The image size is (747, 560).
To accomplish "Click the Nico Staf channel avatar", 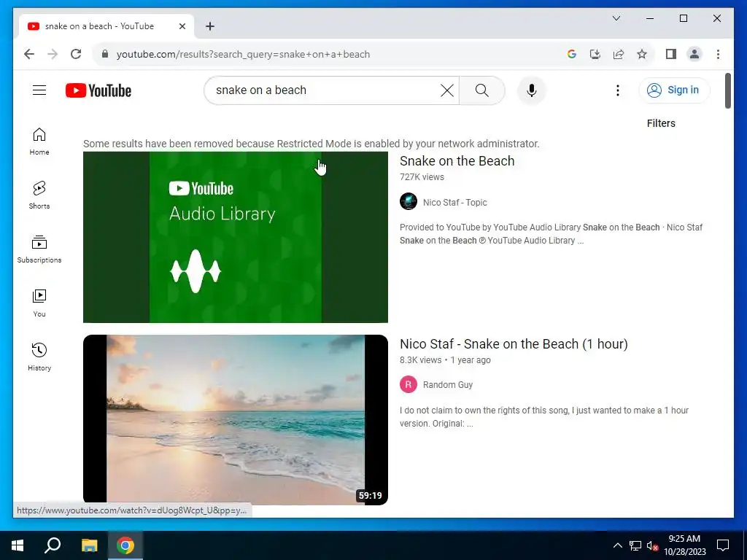I will 409,201.
